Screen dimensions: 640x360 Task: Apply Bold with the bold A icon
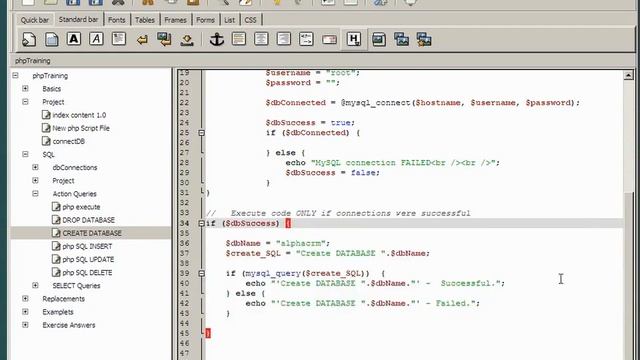74,39
